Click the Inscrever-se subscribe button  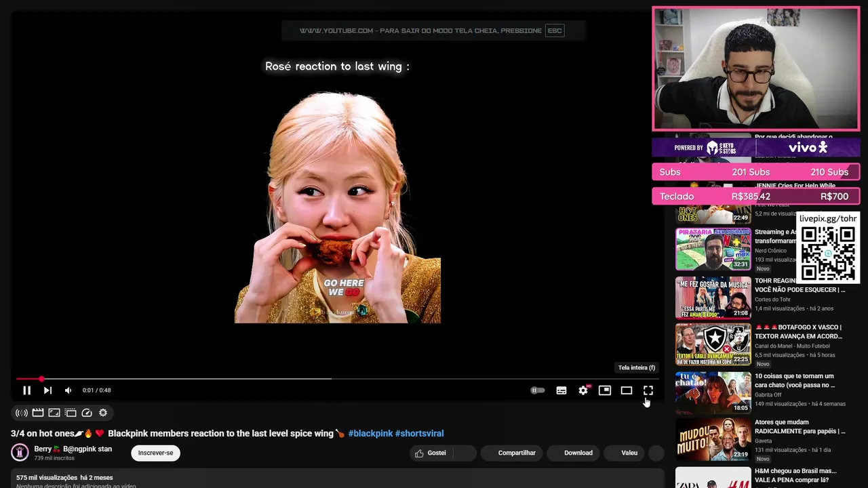[x=155, y=453]
